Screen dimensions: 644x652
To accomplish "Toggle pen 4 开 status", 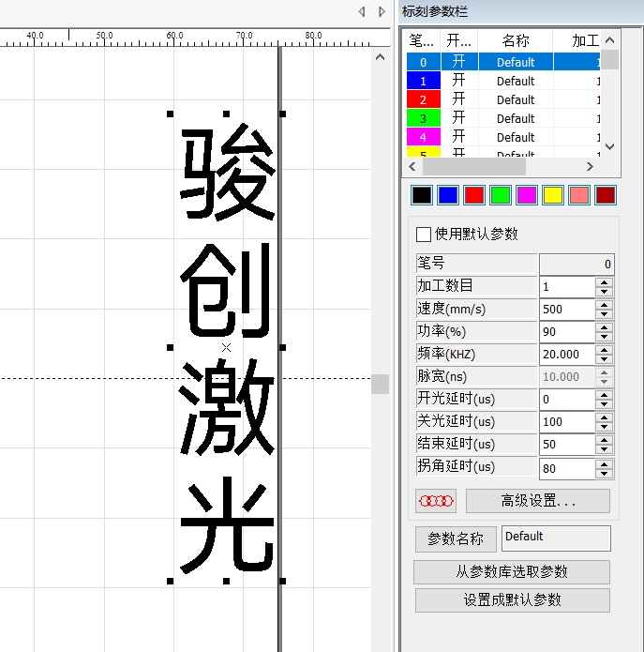I will pos(458,137).
